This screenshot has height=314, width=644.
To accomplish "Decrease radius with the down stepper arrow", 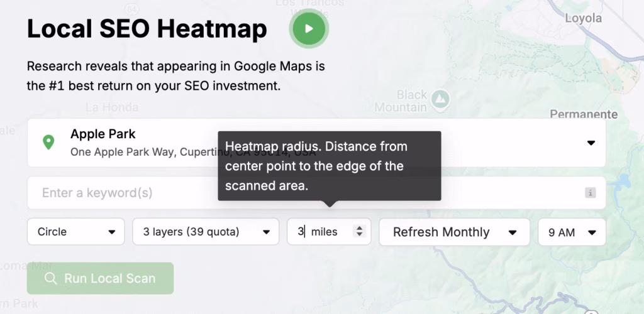I will tap(359, 235).
